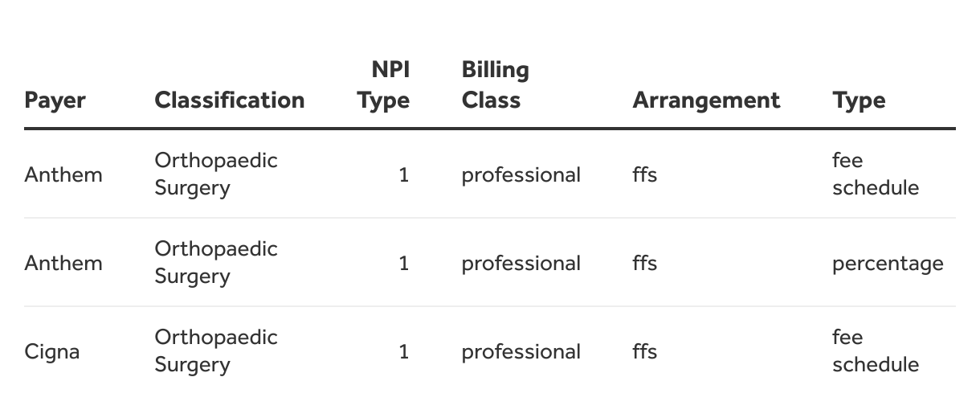980x418 pixels.
Task: Click professional in the first Anthem row
Action: tap(521, 175)
